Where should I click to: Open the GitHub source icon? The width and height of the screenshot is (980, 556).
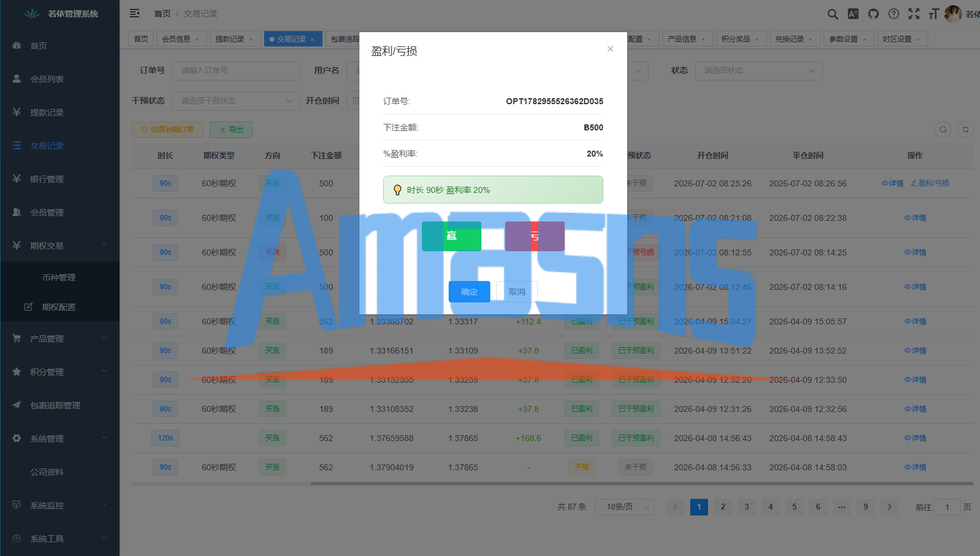tap(873, 14)
